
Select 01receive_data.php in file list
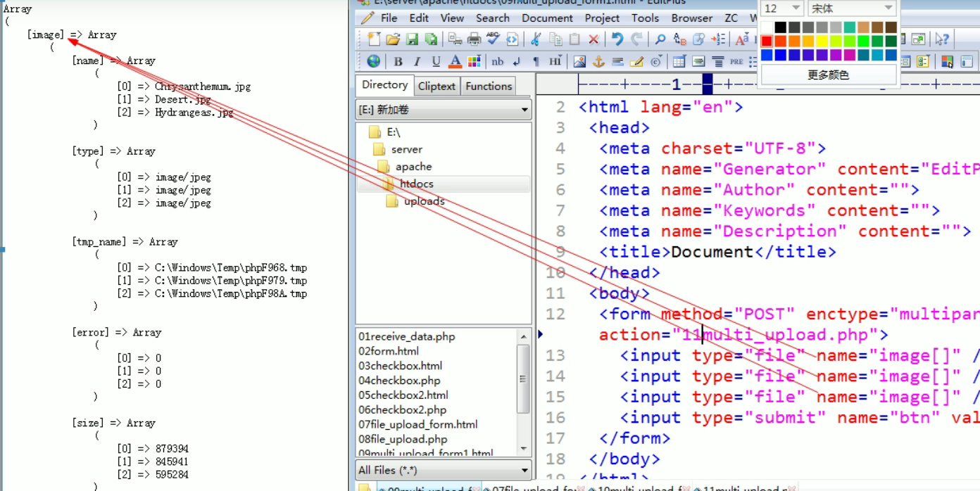(406, 336)
